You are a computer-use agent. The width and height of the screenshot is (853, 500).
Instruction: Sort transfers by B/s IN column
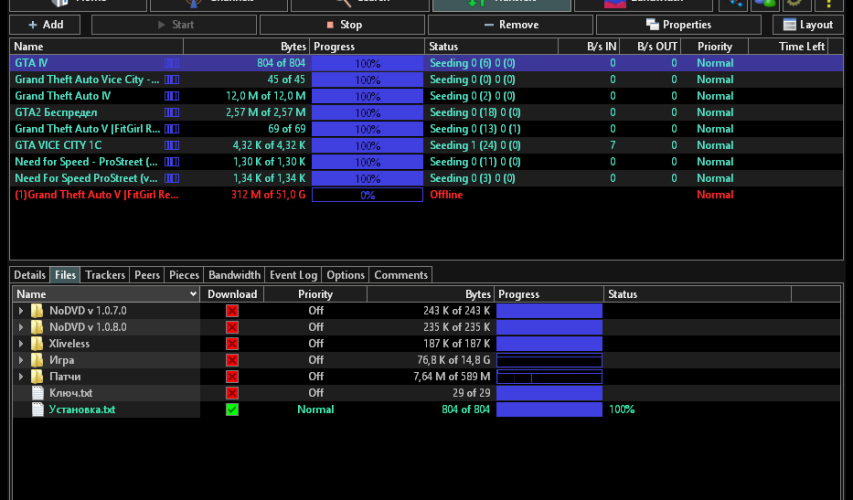point(589,46)
